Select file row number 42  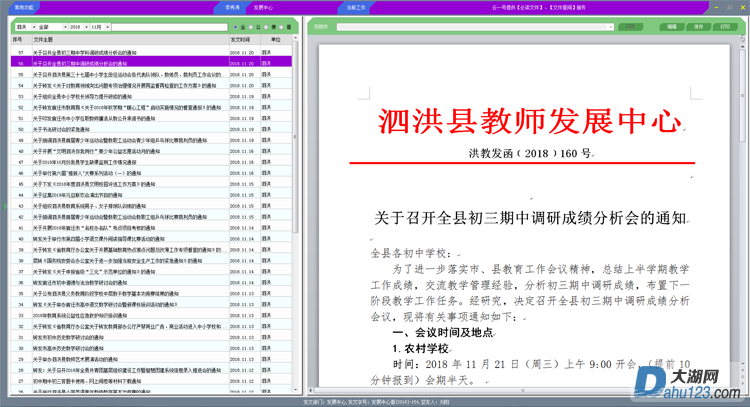[151, 217]
